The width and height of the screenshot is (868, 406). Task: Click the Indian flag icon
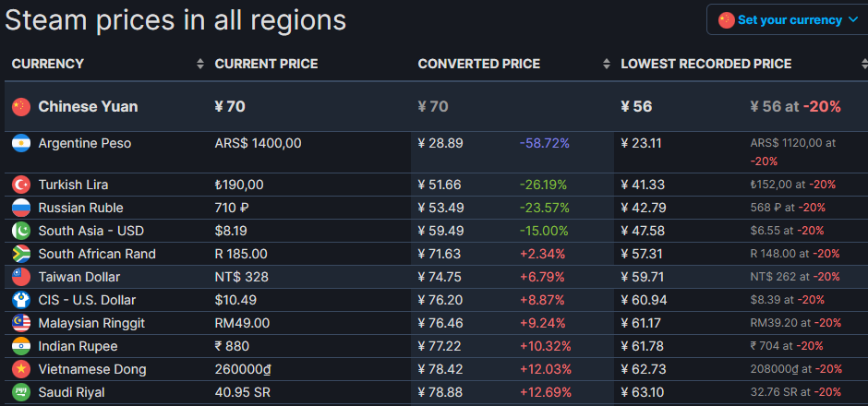point(20,346)
